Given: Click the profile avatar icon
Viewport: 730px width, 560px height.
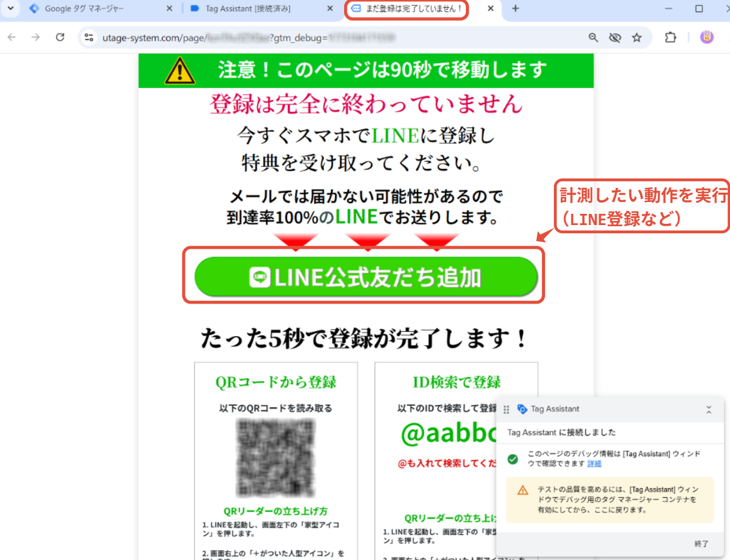Looking at the screenshot, I should click(x=706, y=37).
